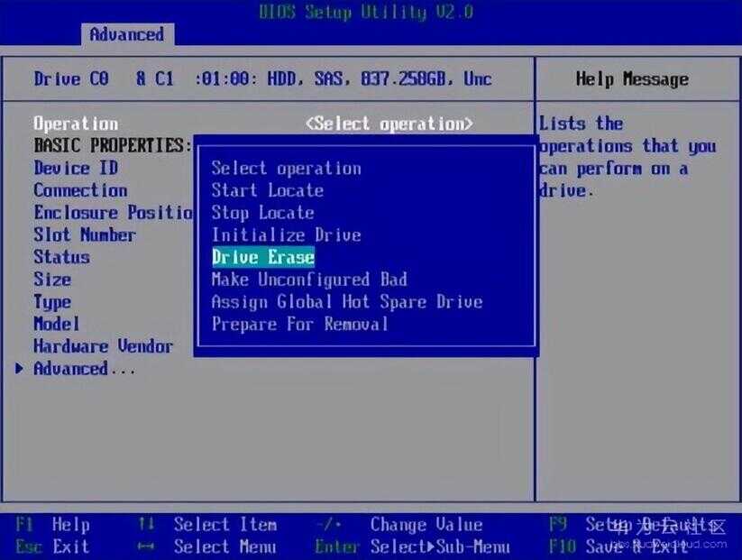Click Enter Select Sub-Menu hint
The height and width of the screenshot is (560, 742).
(x=412, y=546)
